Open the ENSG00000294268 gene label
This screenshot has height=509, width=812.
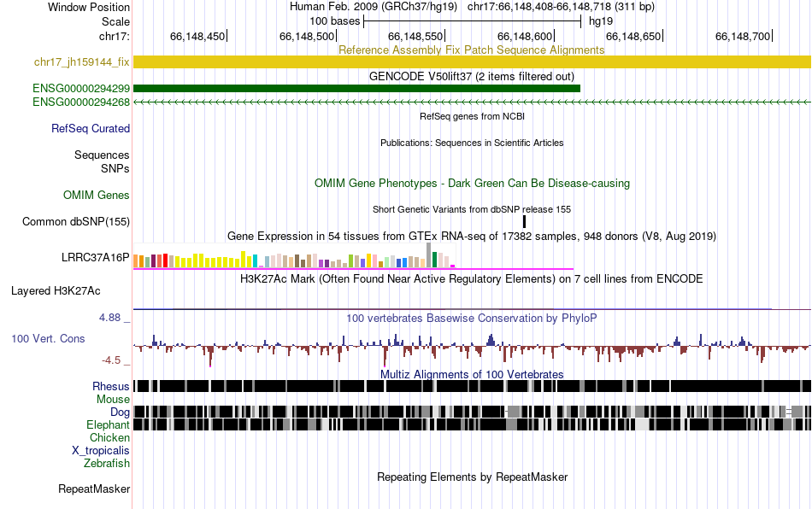tap(81, 102)
